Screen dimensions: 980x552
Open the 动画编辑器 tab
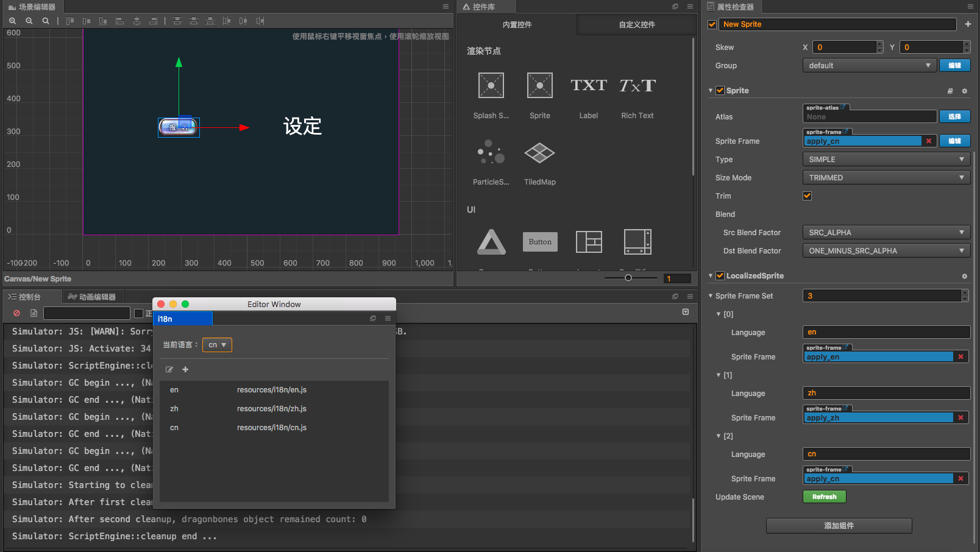93,297
